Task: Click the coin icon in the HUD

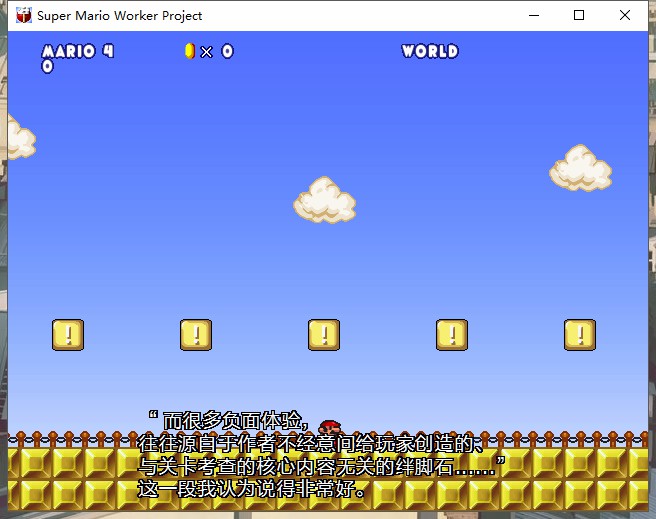Action: (190, 51)
